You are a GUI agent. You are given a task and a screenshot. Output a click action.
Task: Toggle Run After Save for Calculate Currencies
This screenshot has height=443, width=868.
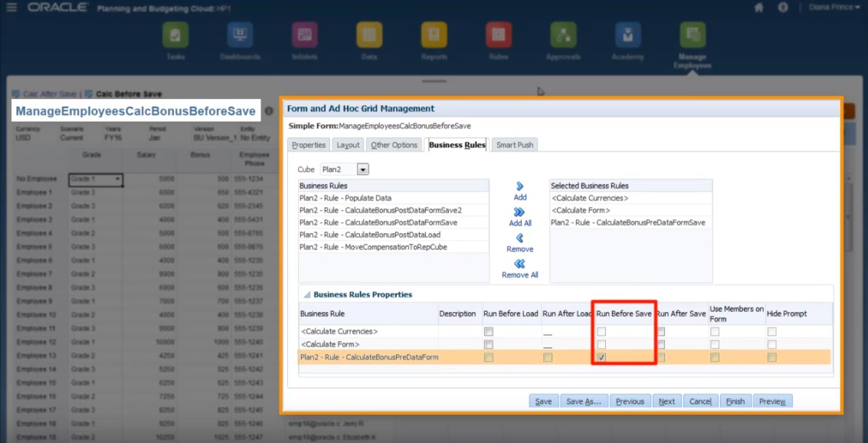coord(661,332)
